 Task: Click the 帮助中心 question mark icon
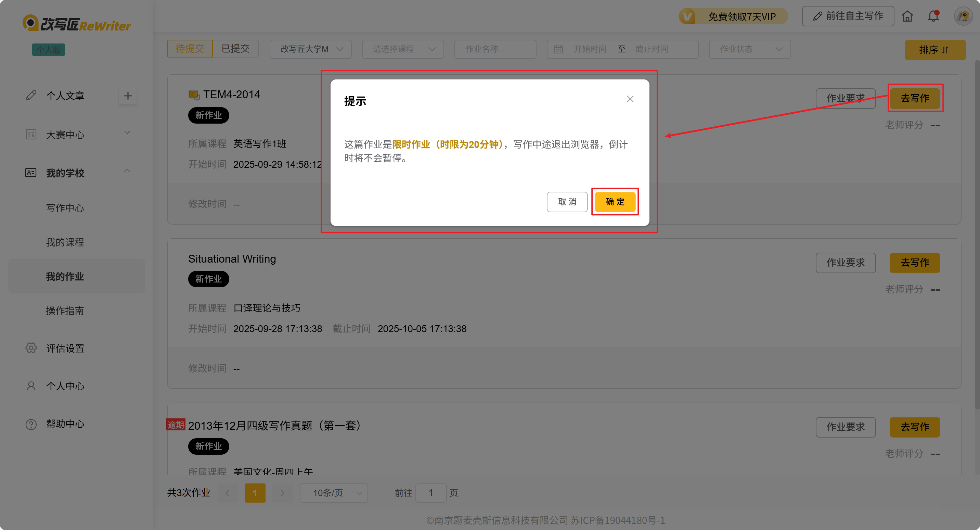[31, 424]
